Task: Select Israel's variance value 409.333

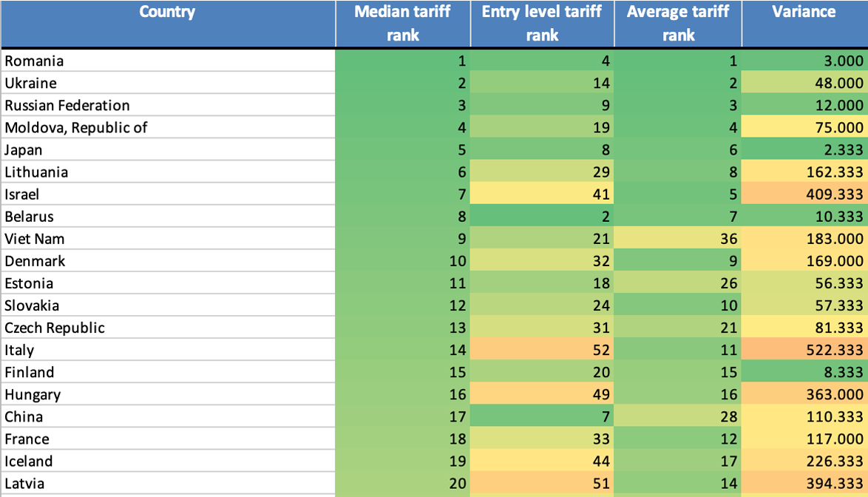Action: point(835,195)
